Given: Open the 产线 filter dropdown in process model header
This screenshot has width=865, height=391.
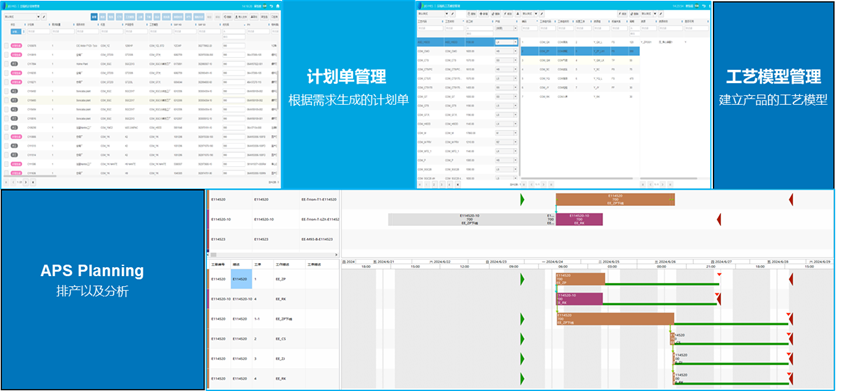Looking at the screenshot, I should coord(506,28).
